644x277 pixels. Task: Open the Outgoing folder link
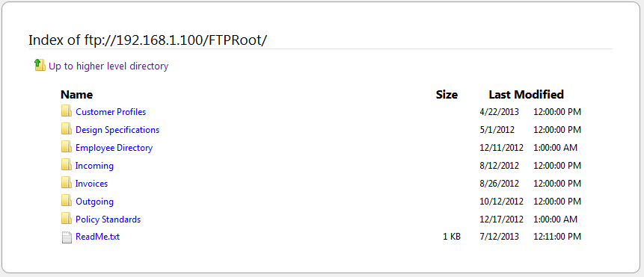(95, 202)
